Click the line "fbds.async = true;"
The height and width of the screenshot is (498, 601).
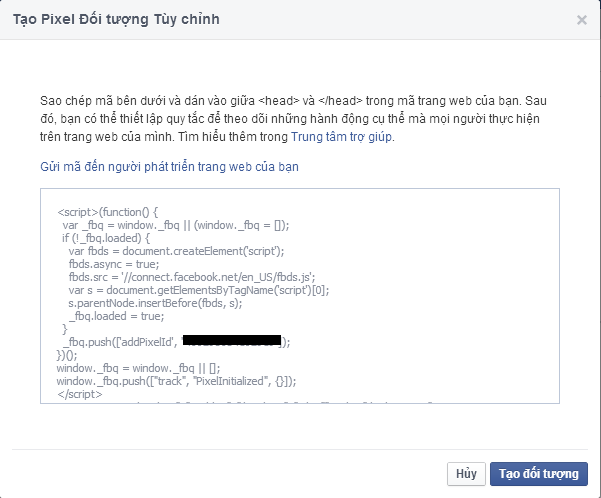(x=114, y=264)
